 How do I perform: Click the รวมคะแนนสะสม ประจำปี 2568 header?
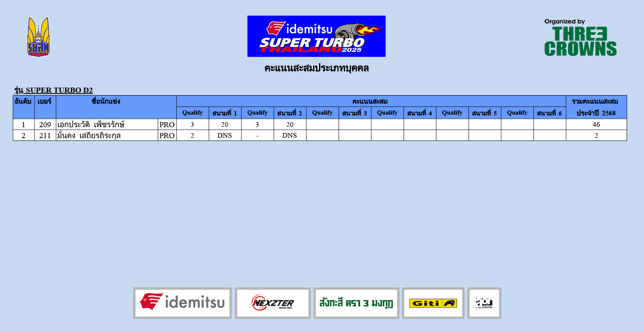pyautogui.click(x=596, y=107)
